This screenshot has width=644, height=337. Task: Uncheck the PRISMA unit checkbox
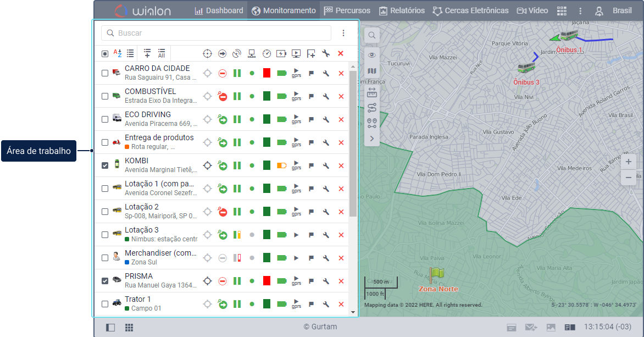click(105, 281)
